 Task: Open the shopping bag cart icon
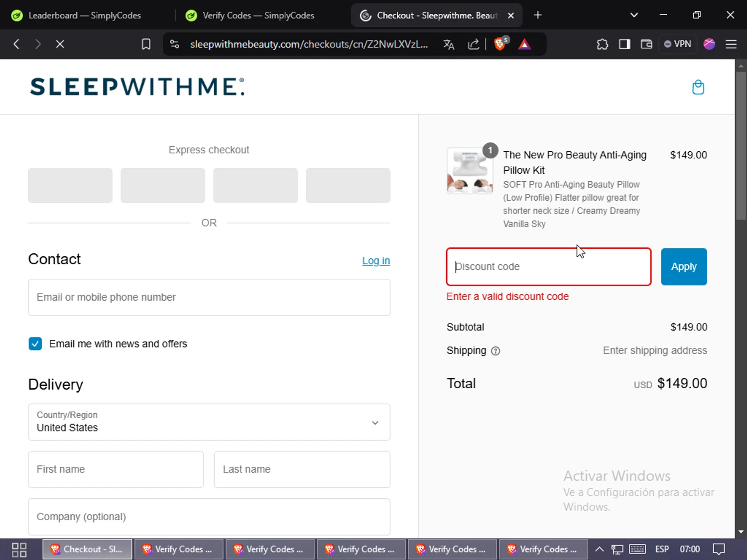[698, 87]
